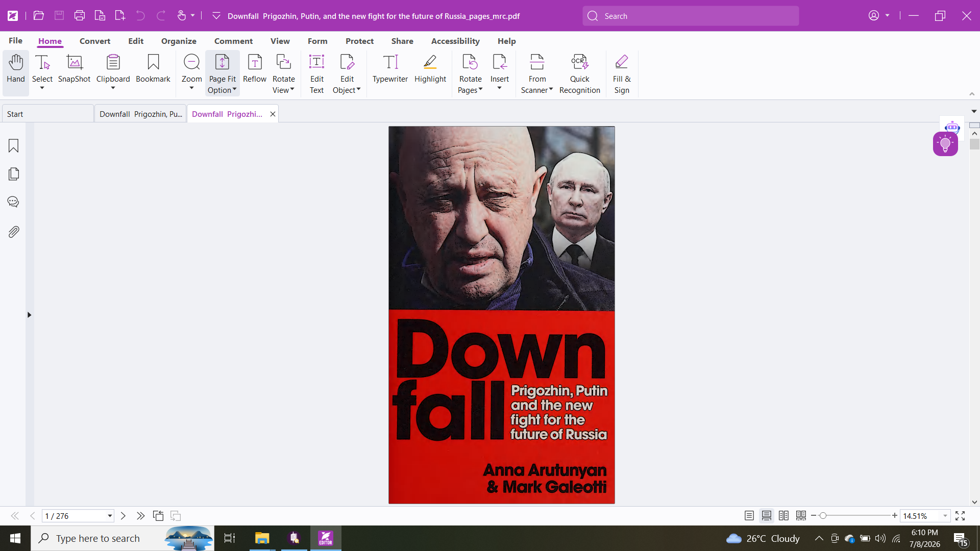Open the Bookmarks side panel

coord(14,146)
